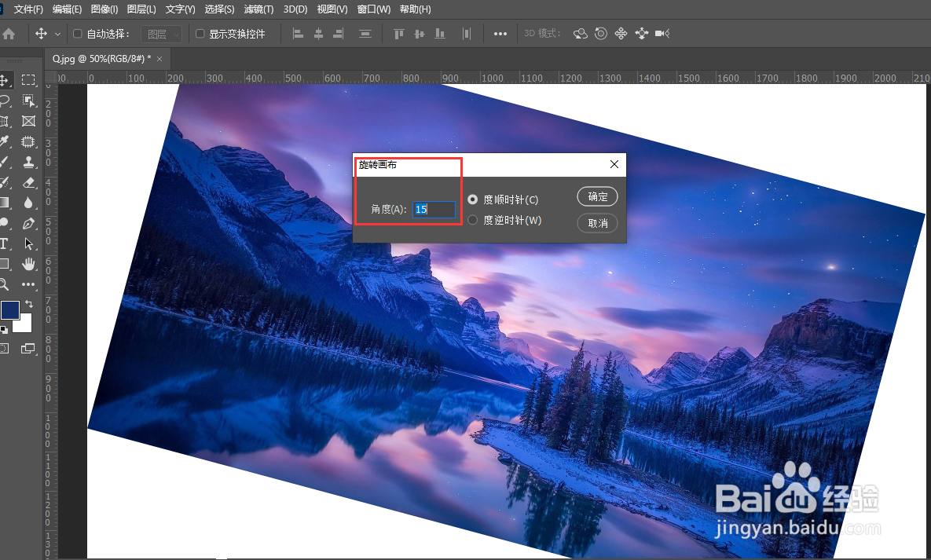This screenshot has width=931, height=560.
Task: Open the 视图(V) menu
Action: pyautogui.click(x=332, y=9)
